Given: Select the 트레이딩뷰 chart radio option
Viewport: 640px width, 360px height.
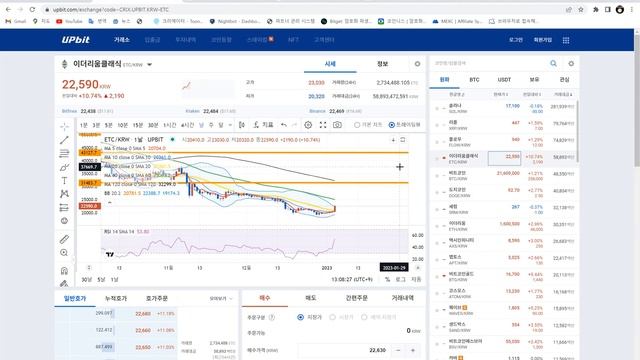Looking at the screenshot, I should pyautogui.click(x=391, y=125).
